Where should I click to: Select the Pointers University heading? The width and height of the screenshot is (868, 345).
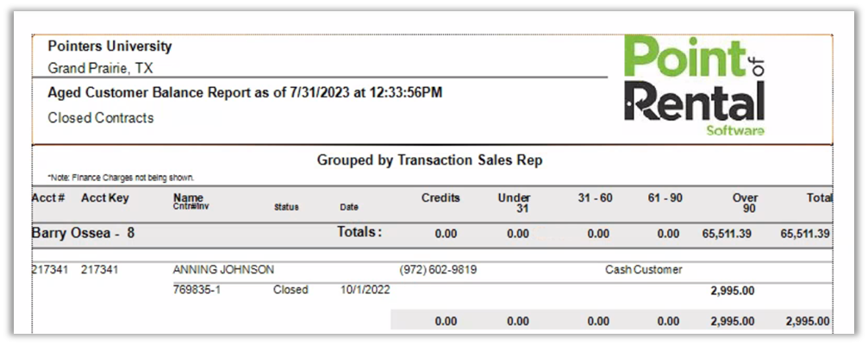click(109, 47)
